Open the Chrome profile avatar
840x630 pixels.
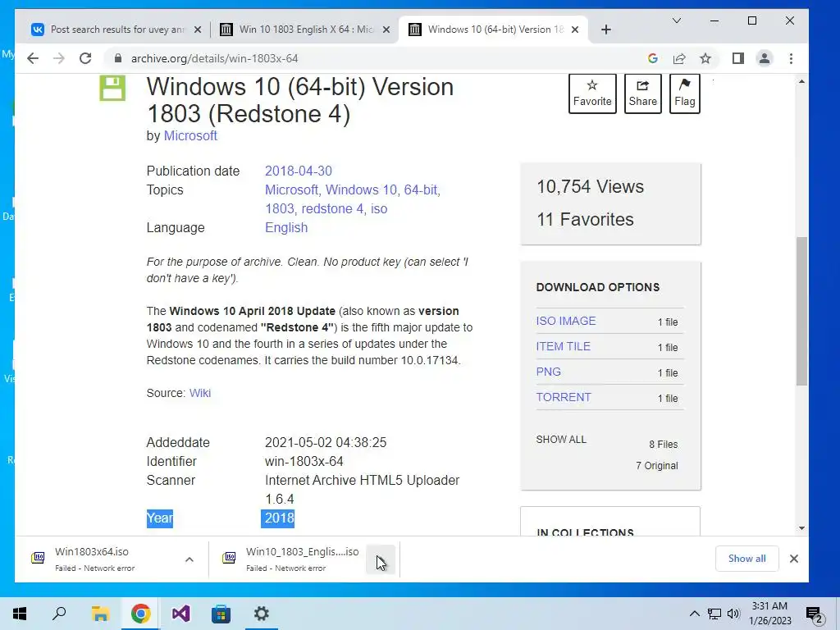pyautogui.click(x=765, y=58)
